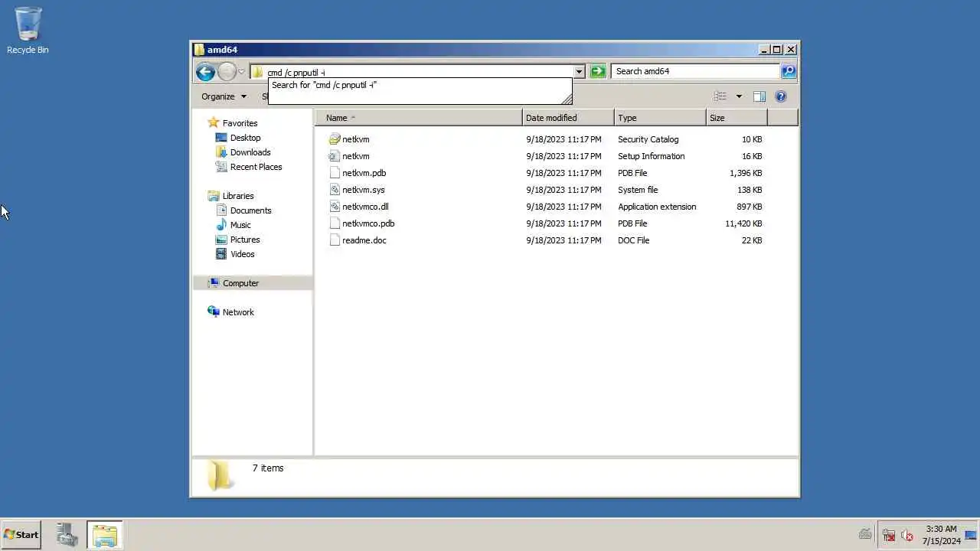Click the keyboard icon in the tray
This screenshot has height=551, width=980.
click(865, 535)
